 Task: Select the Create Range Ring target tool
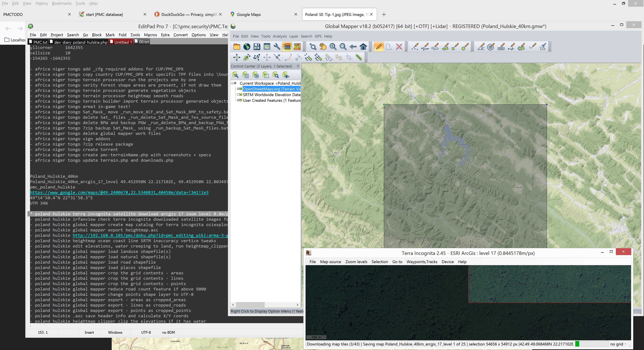pyautogui.click(x=491, y=47)
